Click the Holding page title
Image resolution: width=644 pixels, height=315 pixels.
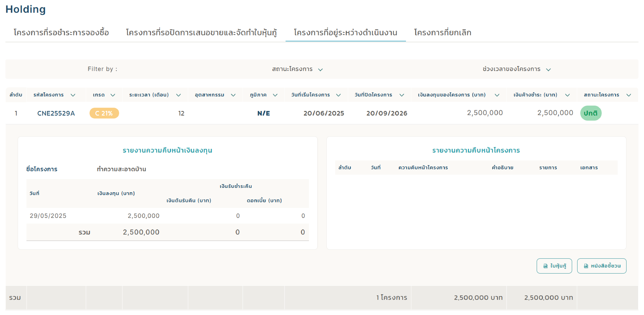tap(26, 9)
